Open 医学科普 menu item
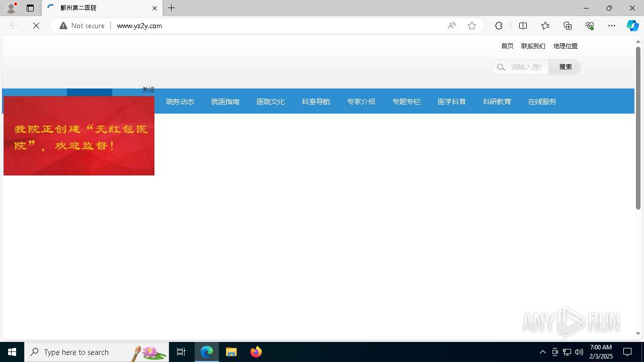The width and height of the screenshot is (644, 362). [452, 102]
